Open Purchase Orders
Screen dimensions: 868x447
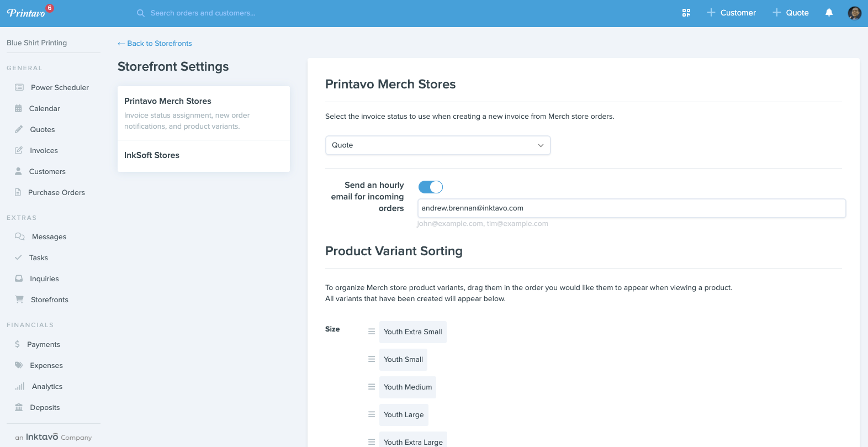tap(56, 192)
